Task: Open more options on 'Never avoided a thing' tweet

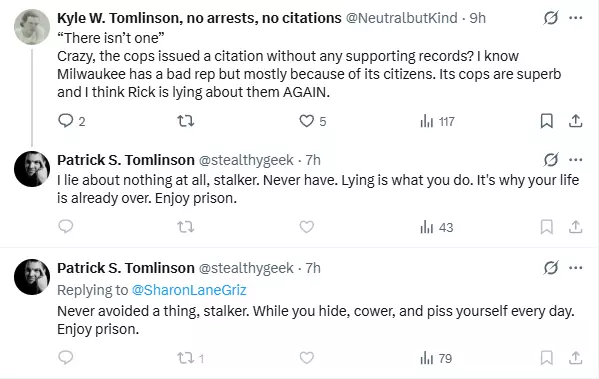Action: 576,268
